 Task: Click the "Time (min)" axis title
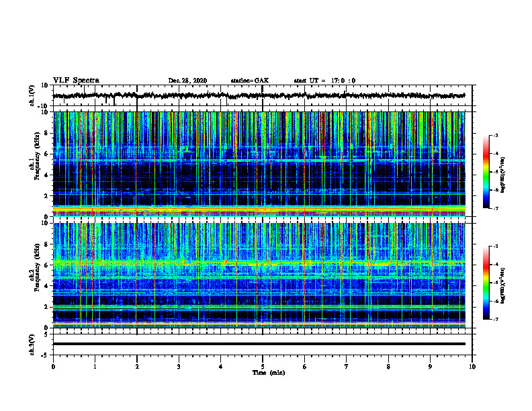point(269,373)
